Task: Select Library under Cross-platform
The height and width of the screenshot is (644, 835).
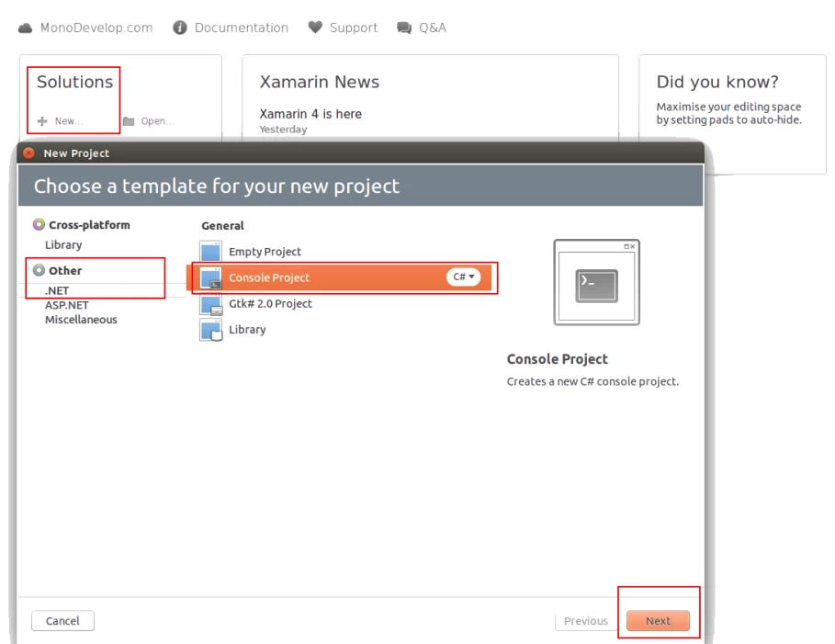Action: tap(63, 245)
